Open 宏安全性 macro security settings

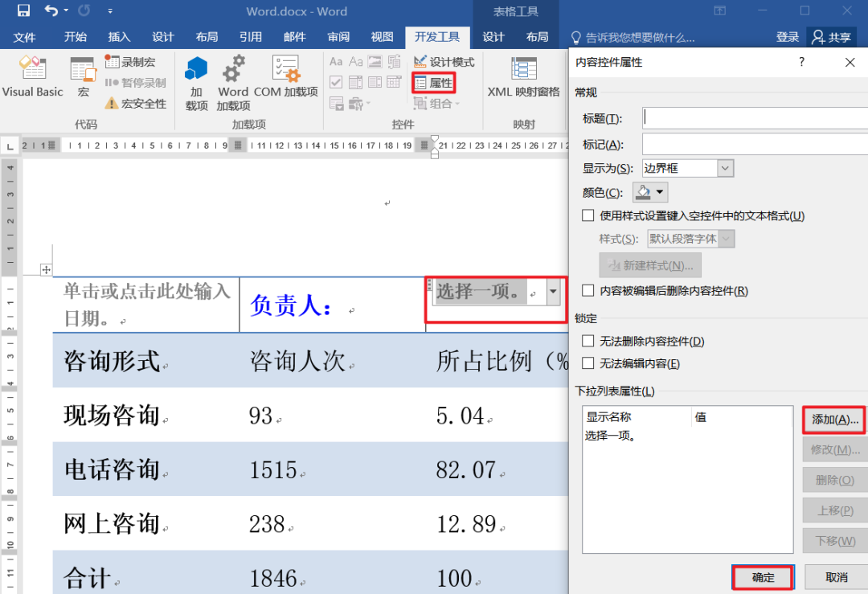coord(136,104)
